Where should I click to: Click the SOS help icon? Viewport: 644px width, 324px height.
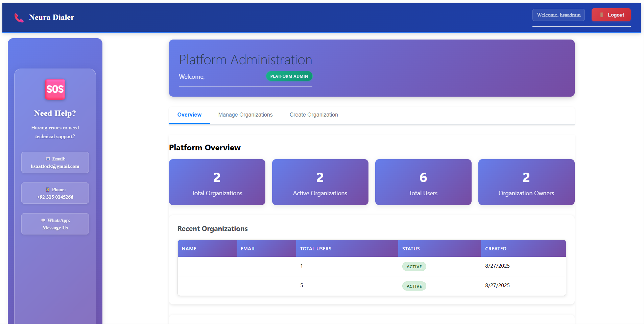55,90
